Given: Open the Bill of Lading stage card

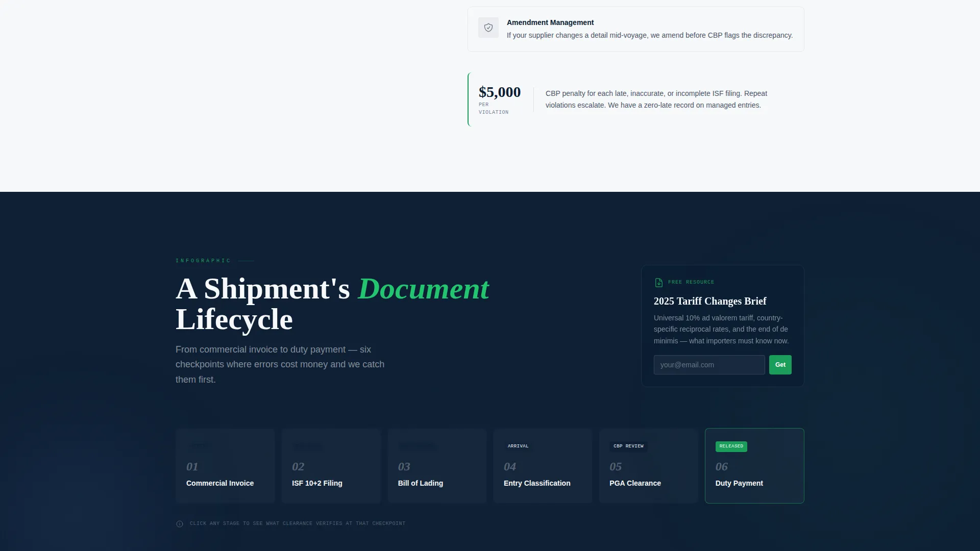Looking at the screenshot, I should (x=437, y=466).
